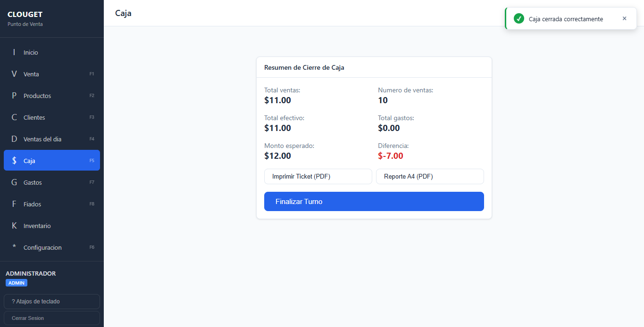Image resolution: width=644 pixels, height=327 pixels.
Task: Click the ADMIN role badge
Action: [17, 283]
